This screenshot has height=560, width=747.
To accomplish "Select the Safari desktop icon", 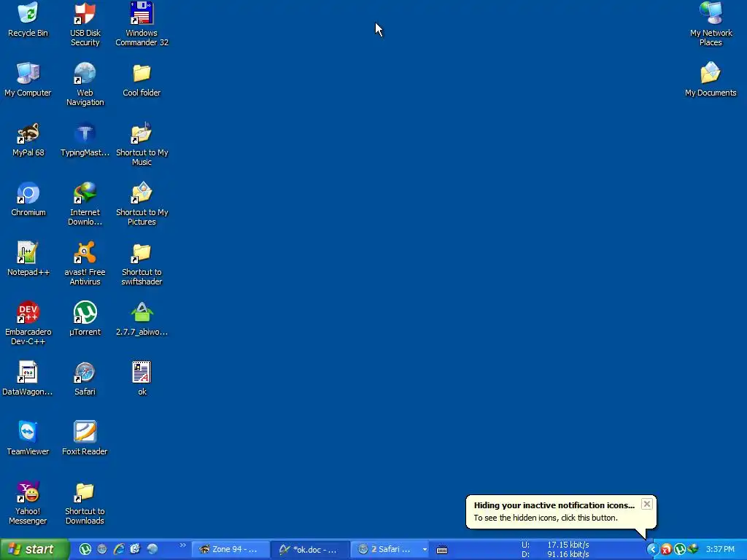I will (85, 378).
